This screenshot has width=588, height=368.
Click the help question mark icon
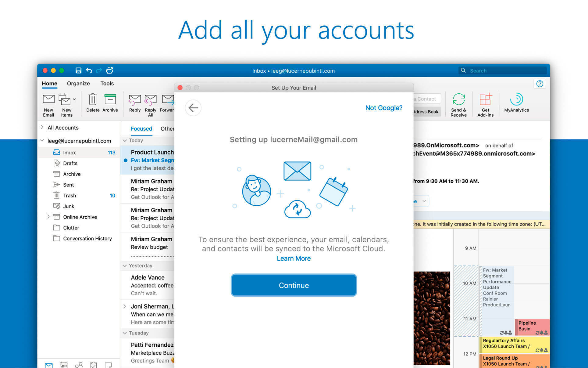[x=540, y=84]
